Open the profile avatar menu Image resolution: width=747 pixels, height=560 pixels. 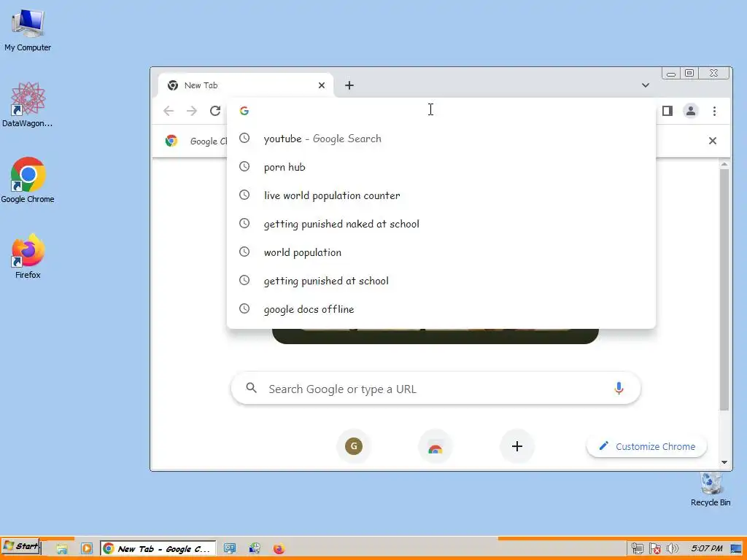(x=691, y=111)
